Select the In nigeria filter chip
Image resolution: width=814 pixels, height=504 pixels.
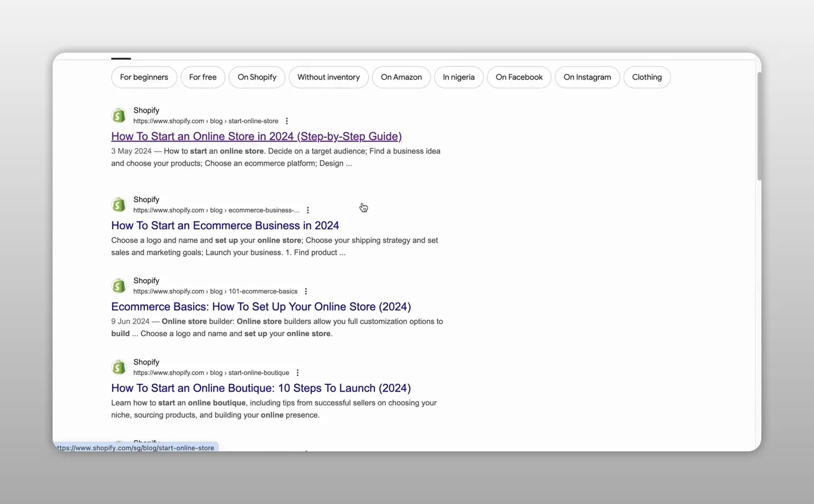coord(458,77)
